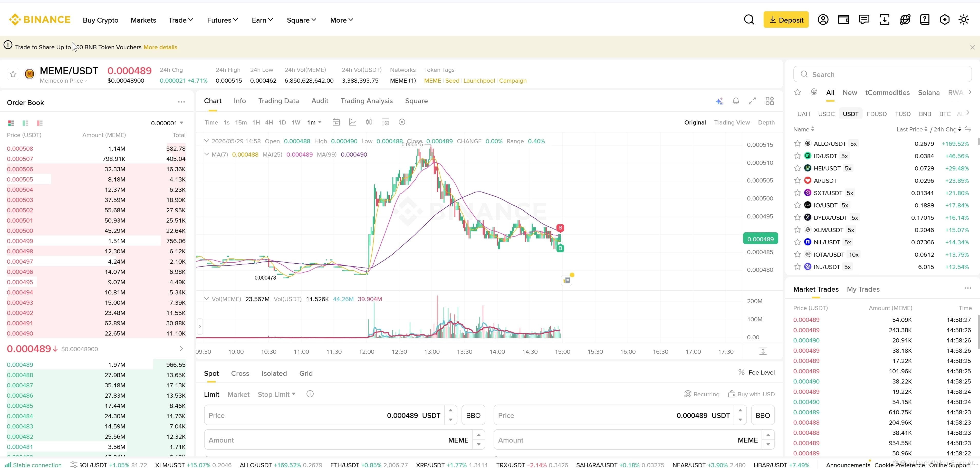Screen dimensions: 980x469
Task: Open the chart layout grid icon
Action: [770, 101]
